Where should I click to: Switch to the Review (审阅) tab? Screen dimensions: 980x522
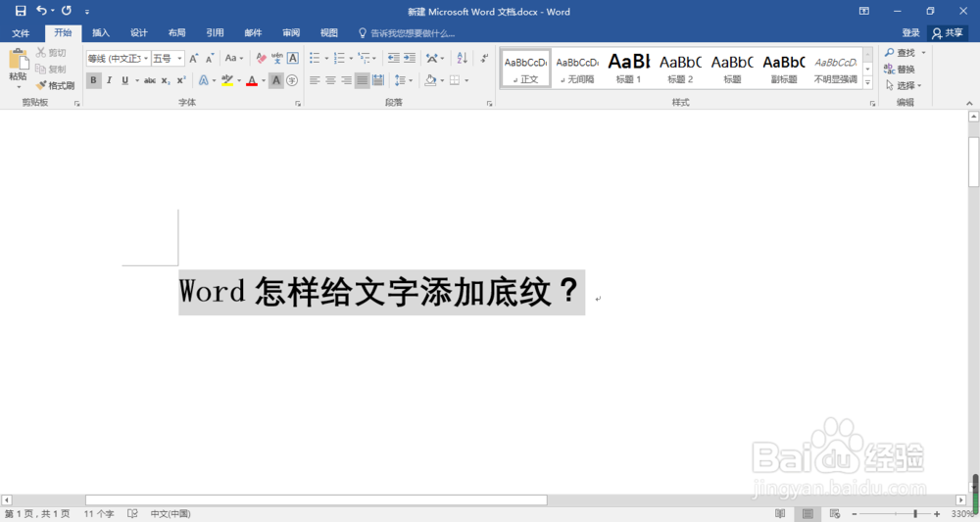coord(291,32)
